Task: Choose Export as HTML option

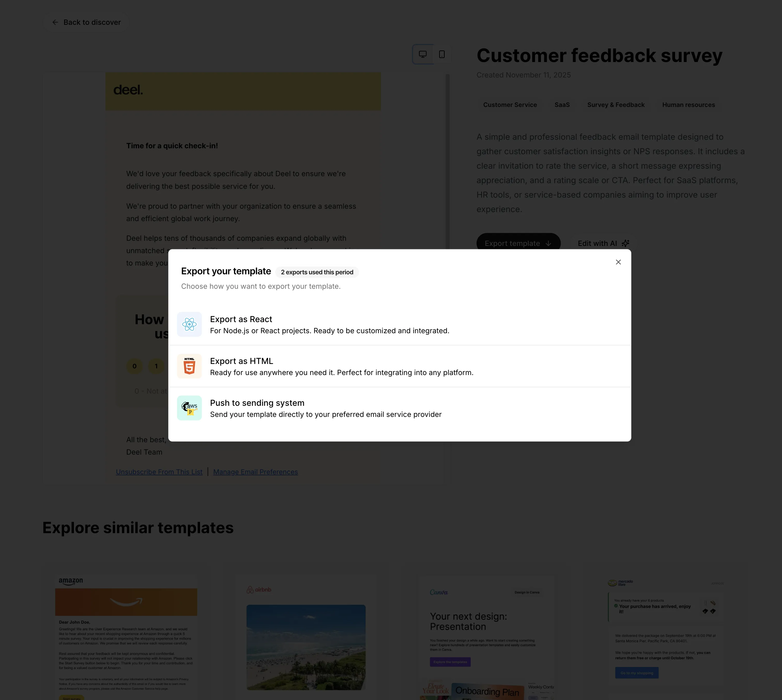Action: (x=400, y=366)
